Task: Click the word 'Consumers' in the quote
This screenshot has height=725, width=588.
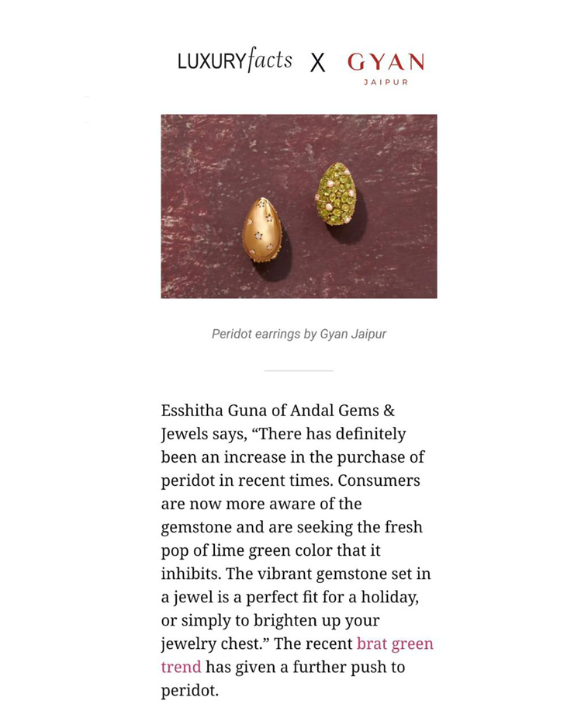Action: [379, 480]
